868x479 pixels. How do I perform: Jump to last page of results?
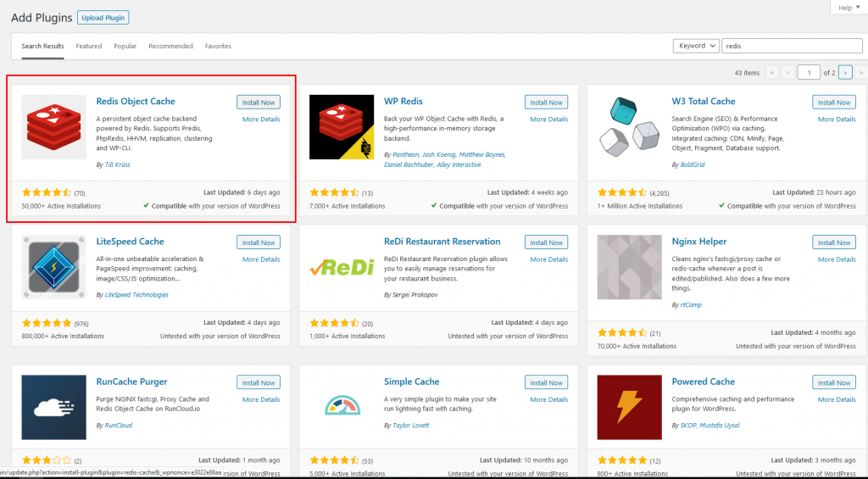click(861, 73)
